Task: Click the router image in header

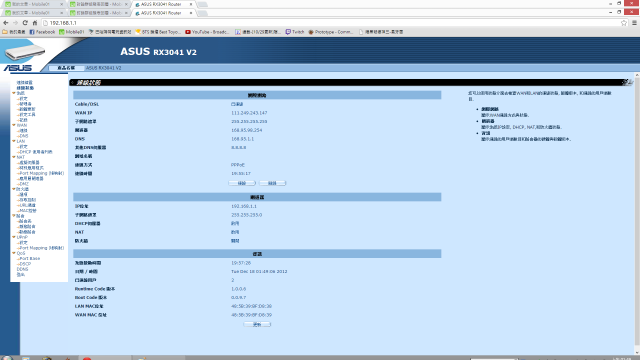Action: pos(24,52)
